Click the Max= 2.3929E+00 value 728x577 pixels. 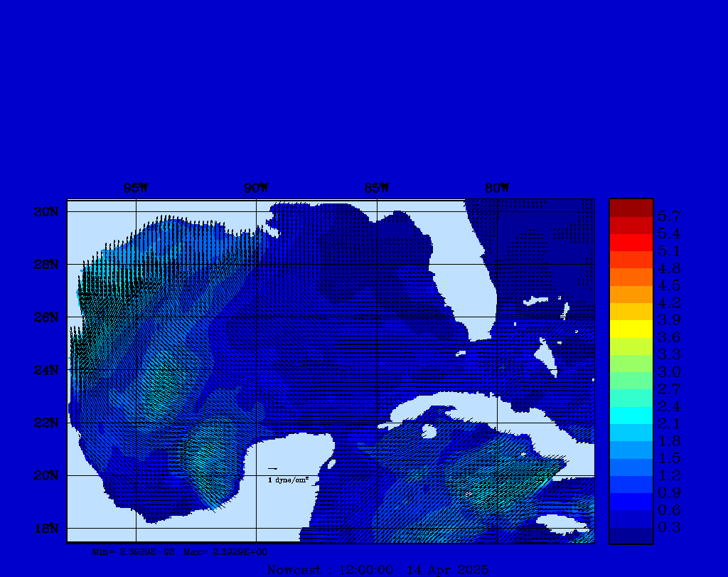225,552
